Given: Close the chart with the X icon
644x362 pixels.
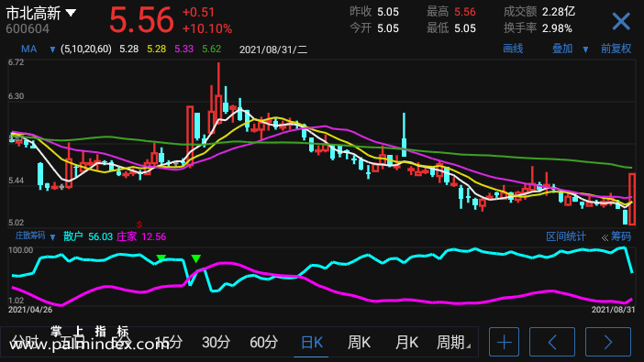Looking at the screenshot, I should click(x=620, y=21).
